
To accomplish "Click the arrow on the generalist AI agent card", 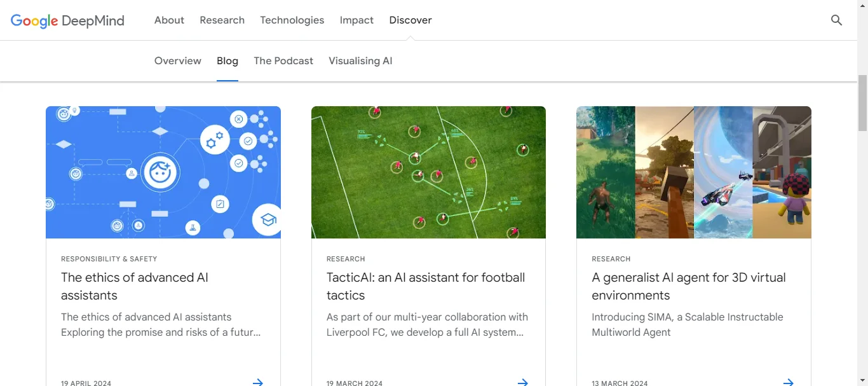I will [x=788, y=382].
